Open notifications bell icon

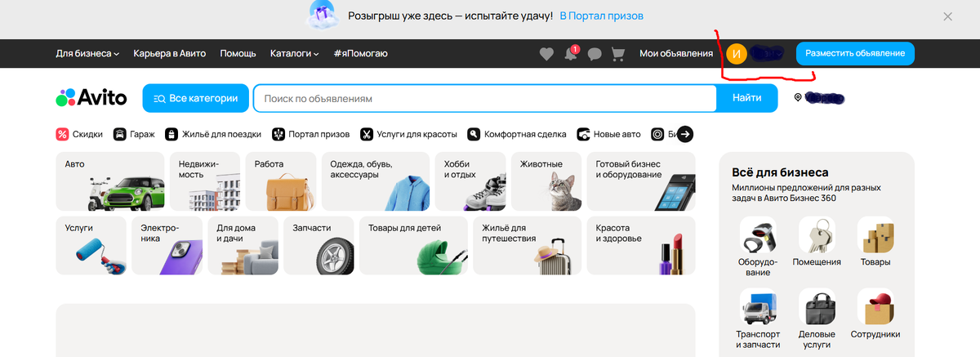click(x=571, y=54)
